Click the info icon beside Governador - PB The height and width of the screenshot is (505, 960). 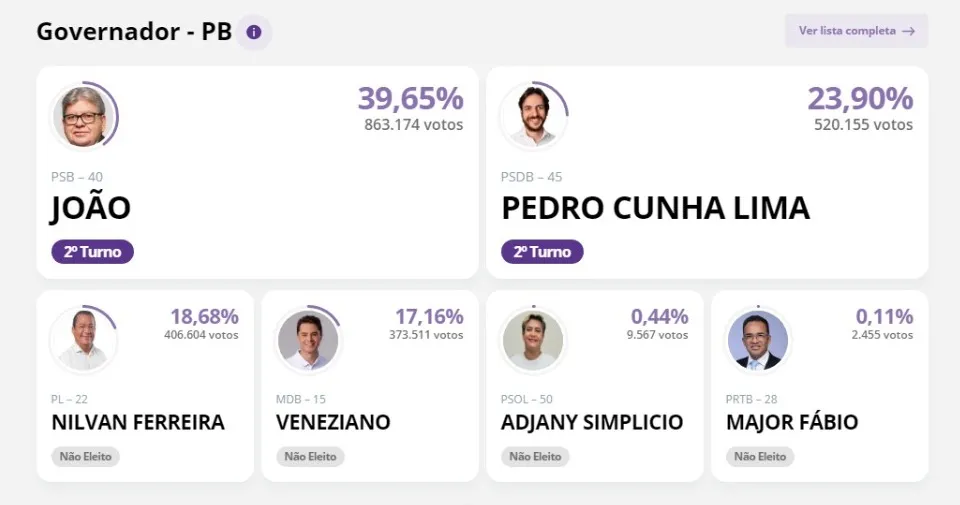(x=253, y=32)
